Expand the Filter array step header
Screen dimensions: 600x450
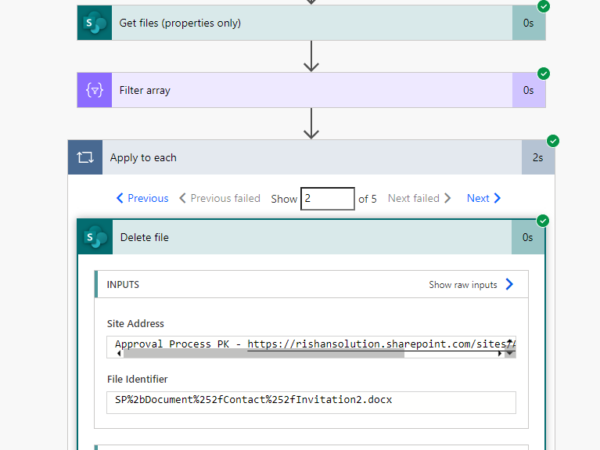click(300, 90)
